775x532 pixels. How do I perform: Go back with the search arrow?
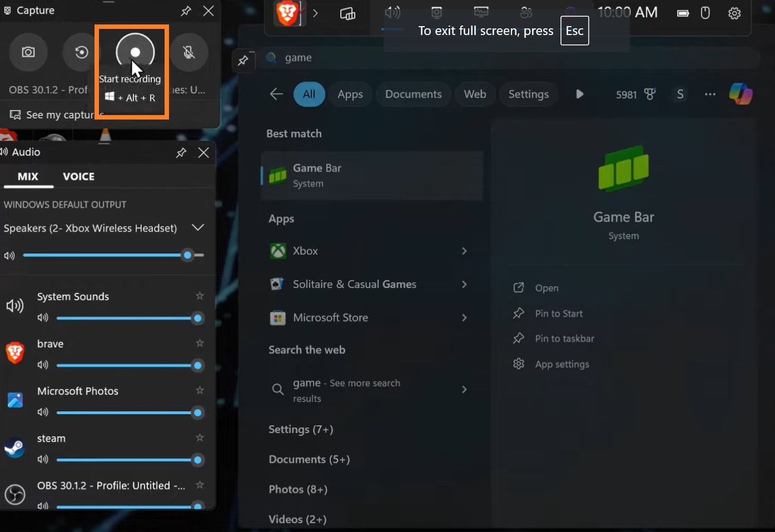pyautogui.click(x=276, y=94)
